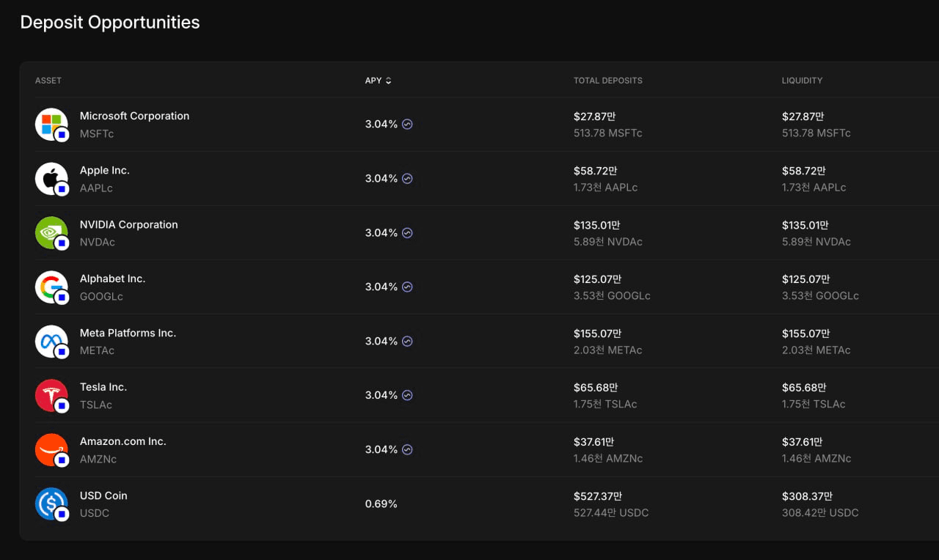
Task: Click the APY sort arrows icon
Action: [x=389, y=81]
